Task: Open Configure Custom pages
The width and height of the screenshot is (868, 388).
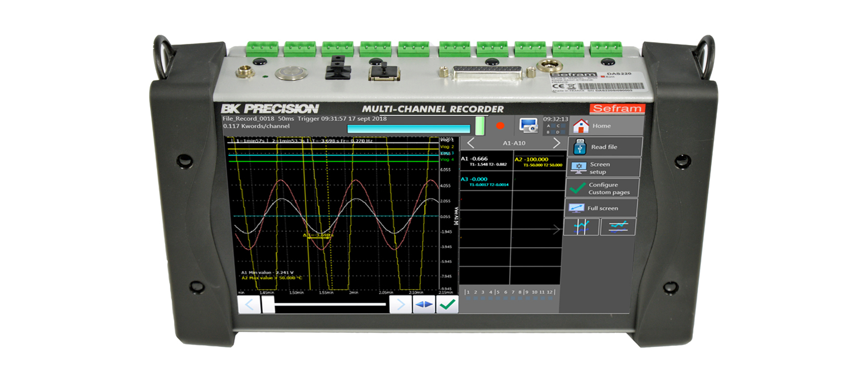Action: point(602,189)
